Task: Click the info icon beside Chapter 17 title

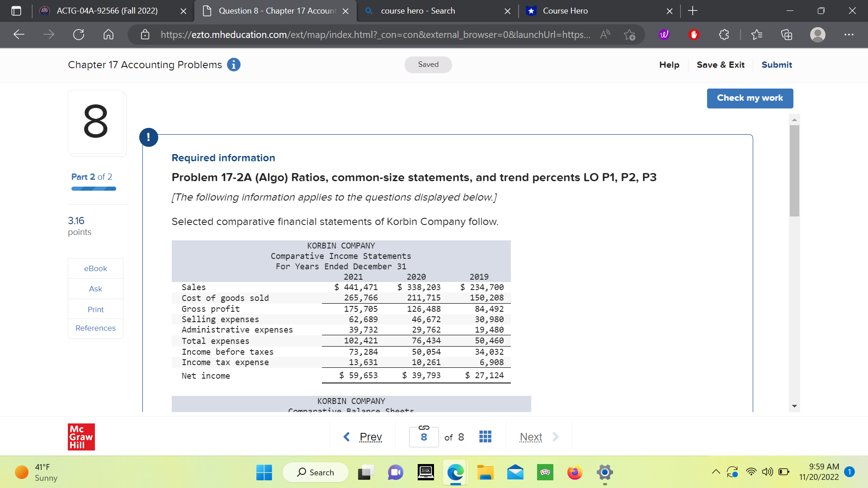Action: click(233, 65)
